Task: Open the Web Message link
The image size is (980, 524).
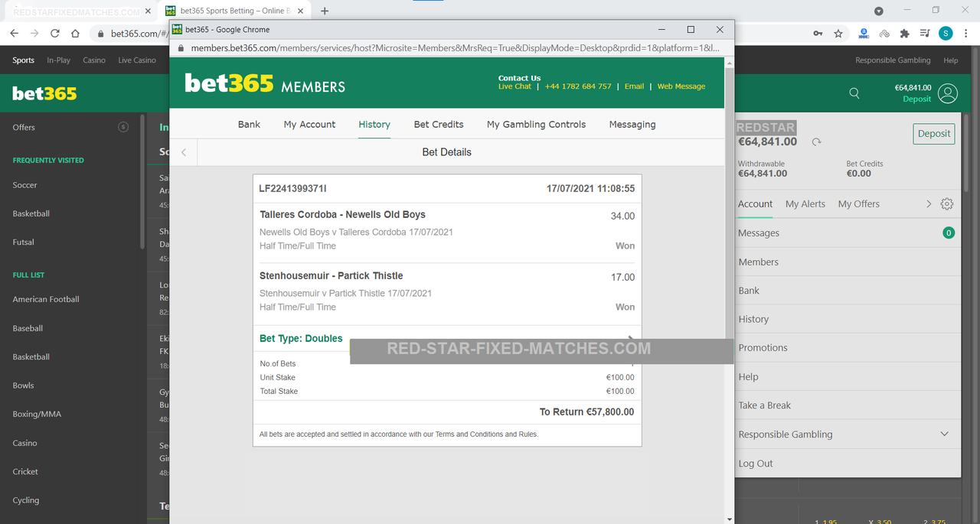Action: (x=681, y=86)
